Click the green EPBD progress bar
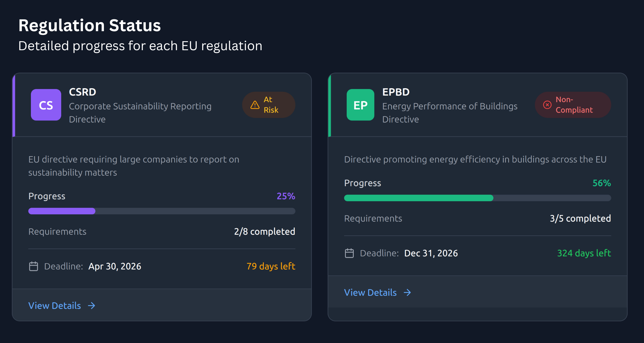 (418, 198)
